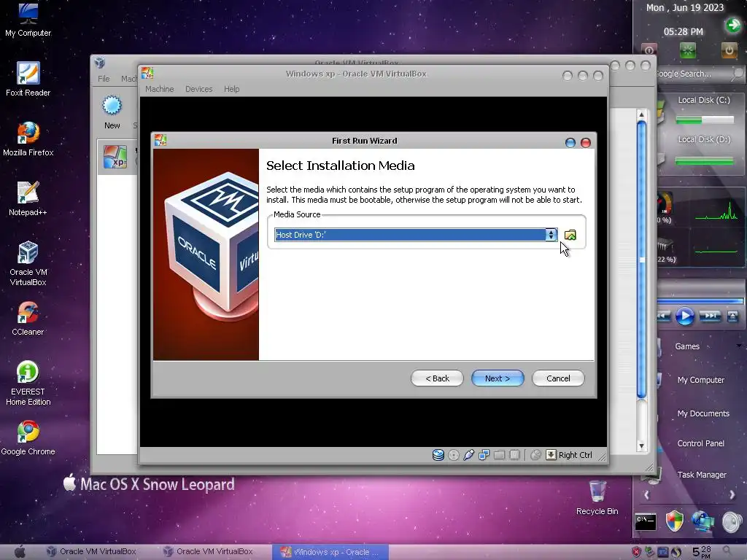
Task: Click the network connections sidebar icon
Action: (703, 521)
